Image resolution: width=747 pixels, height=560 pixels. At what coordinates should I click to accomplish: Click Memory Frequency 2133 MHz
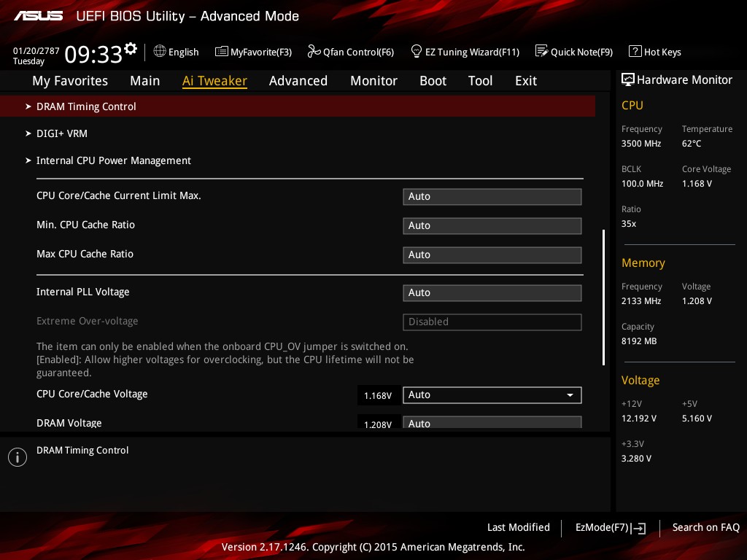point(641,301)
